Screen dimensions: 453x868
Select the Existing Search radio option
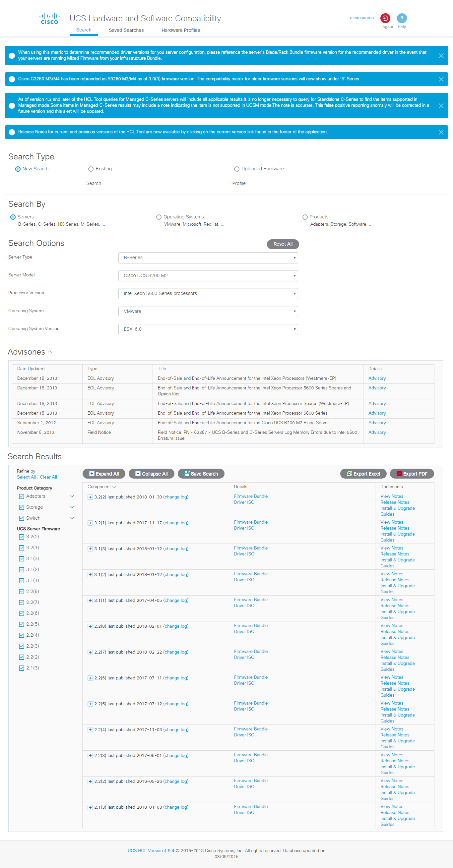click(91, 169)
